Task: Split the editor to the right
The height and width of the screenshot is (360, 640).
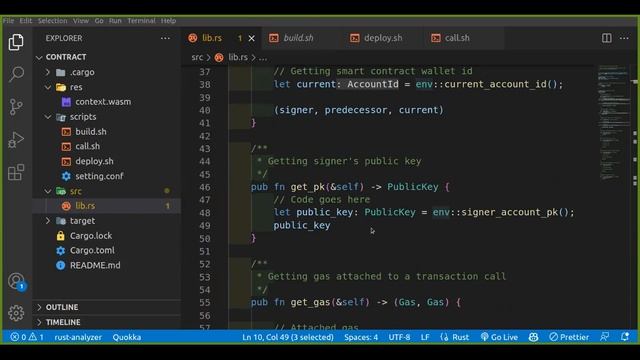Action: [607, 38]
